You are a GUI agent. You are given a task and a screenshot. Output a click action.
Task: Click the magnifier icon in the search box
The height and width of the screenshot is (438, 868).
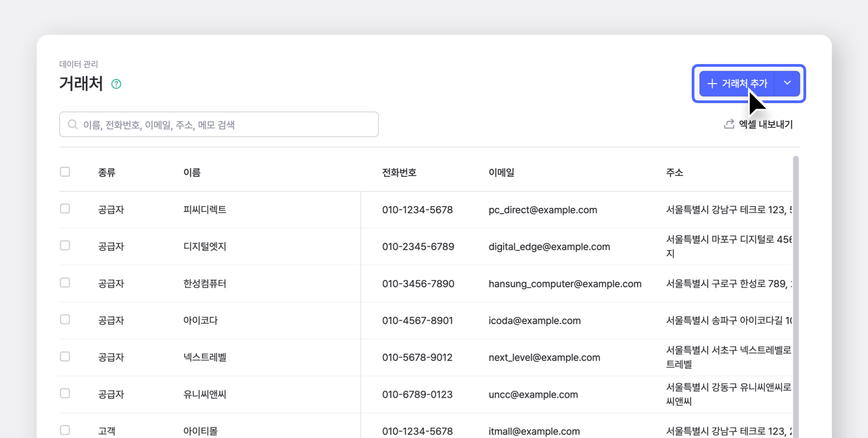[72, 125]
